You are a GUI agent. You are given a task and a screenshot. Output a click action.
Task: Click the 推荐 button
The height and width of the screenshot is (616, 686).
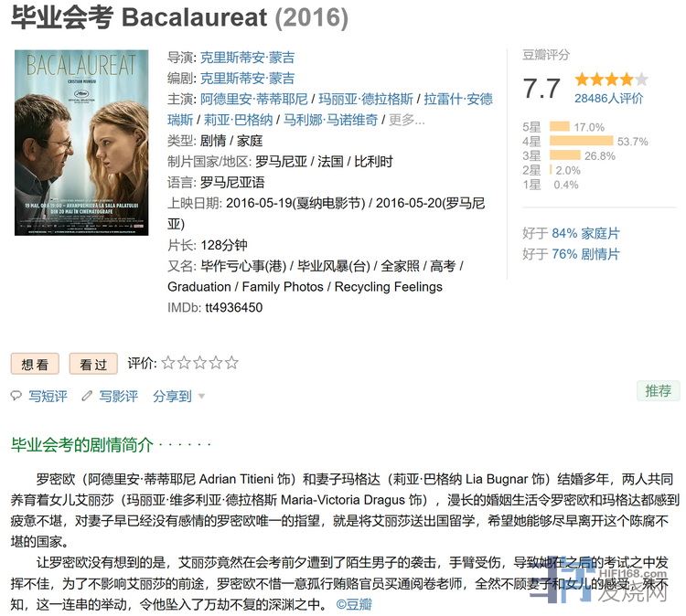pyautogui.click(x=658, y=391)
